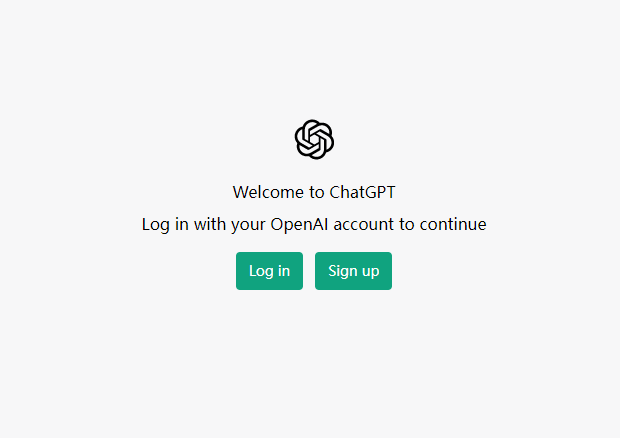Click the word "continue" in the subtitle
Viewport: 620px width, 438px height.
[453, 225]
